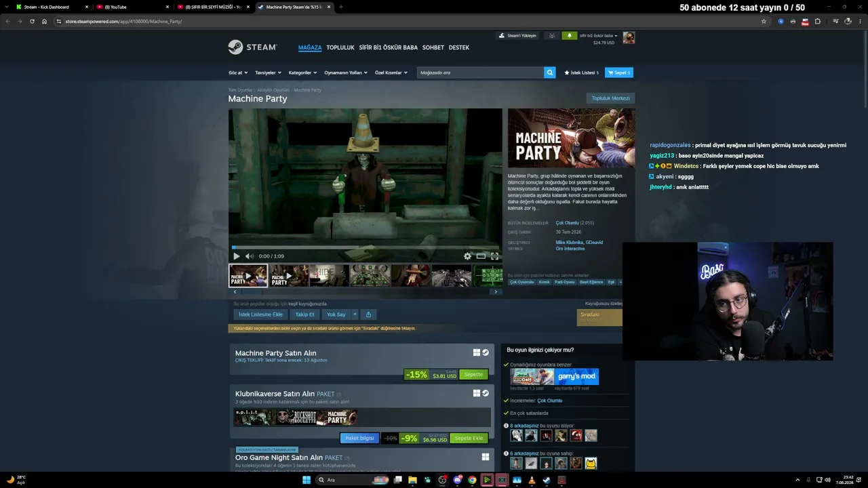Open İstek Listesi wishlist link
The height and width of the screenshot is (488, 868).
(582, 73)
